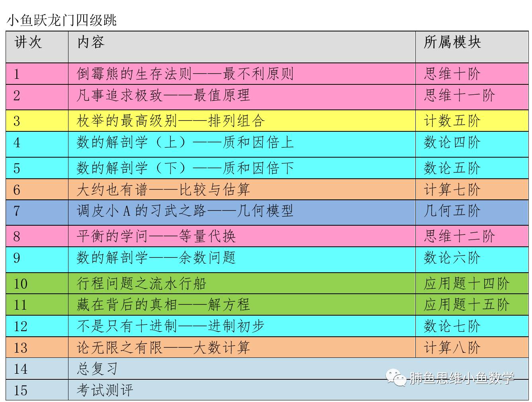The image size is (532, 402).
Task: Select lesson number 7 cell
Action: pyautogui.click(x=37, y=213)
